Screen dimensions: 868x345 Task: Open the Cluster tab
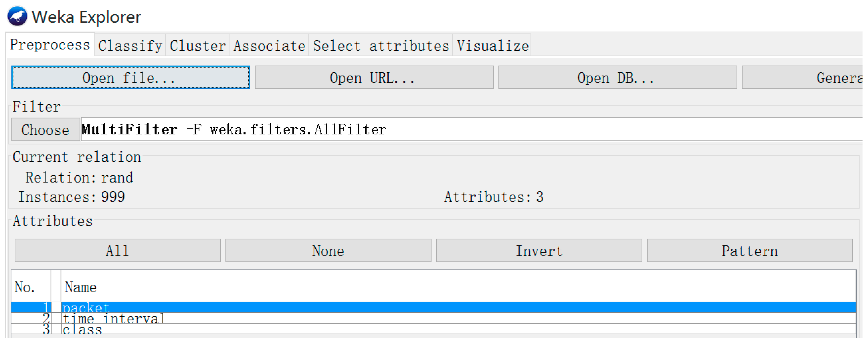coord(198,45)
